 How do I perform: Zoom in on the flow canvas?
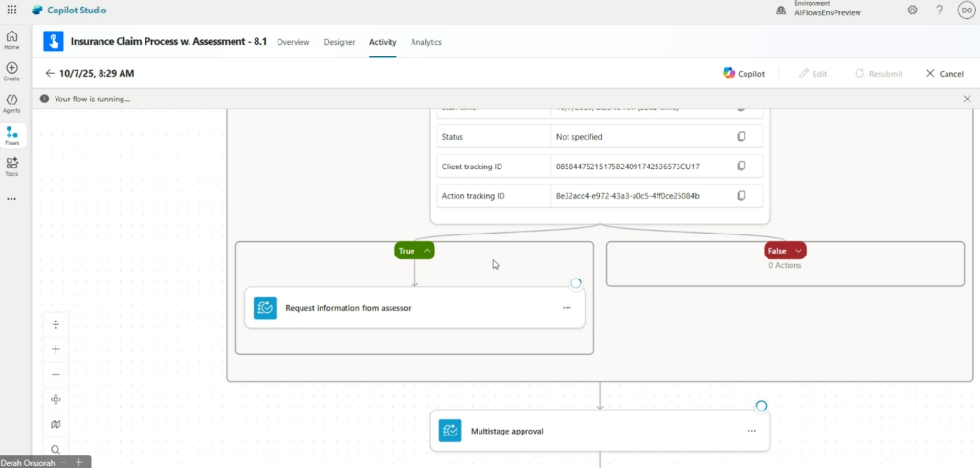56,350
